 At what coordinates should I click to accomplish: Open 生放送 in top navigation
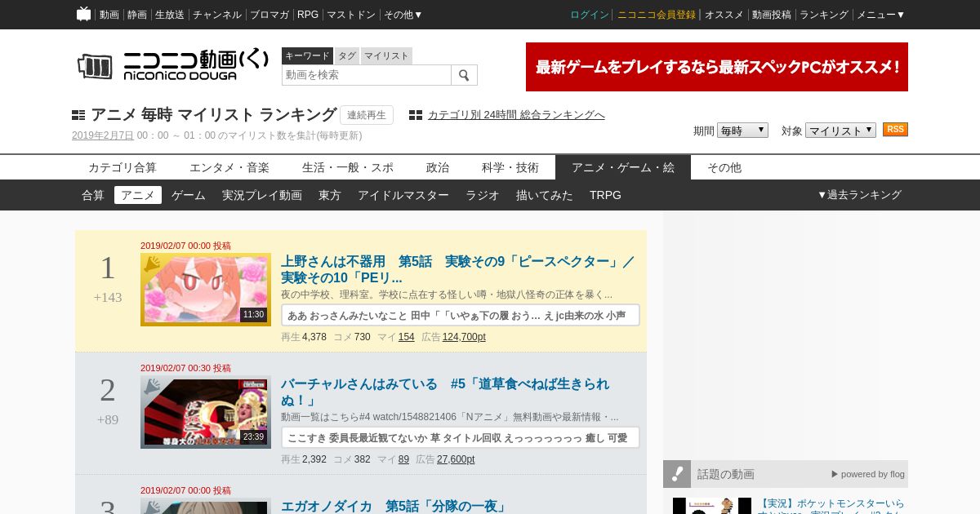click(x=170, y=15)
